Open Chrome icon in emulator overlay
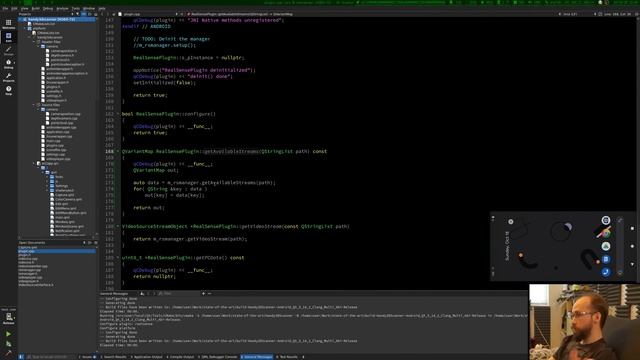Viewport: 640px width, 360px height. point(606,234)
